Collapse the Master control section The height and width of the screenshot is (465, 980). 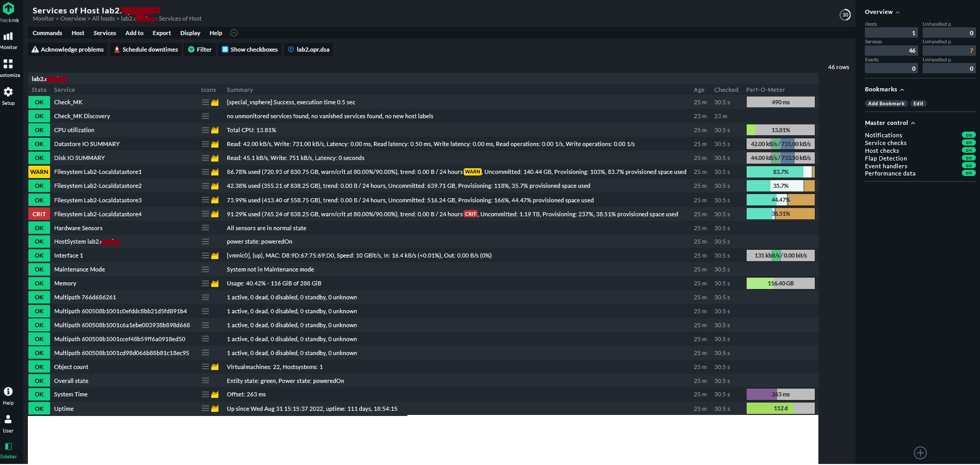(913, 123)
